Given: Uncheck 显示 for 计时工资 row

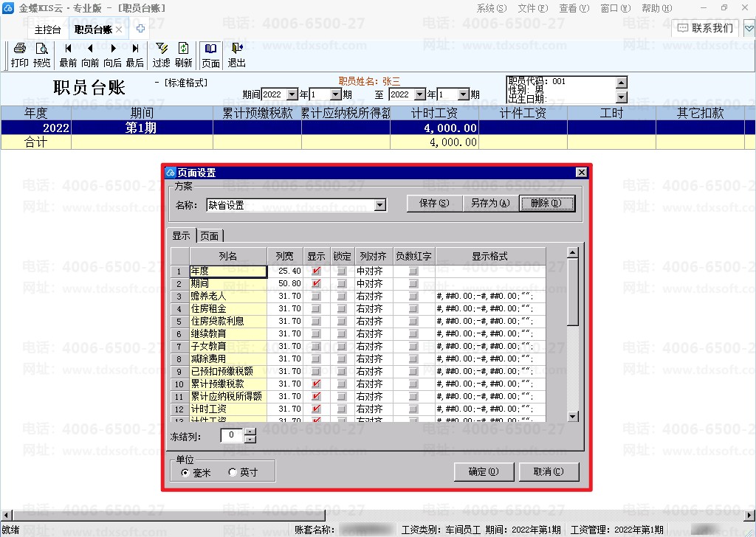Looking at the screenshot, I should pyautogui.click(x=316, y=409).
